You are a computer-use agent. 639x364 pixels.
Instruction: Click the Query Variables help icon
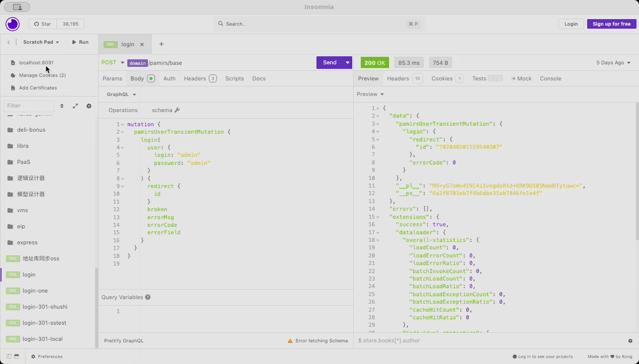tap(148, 297)
